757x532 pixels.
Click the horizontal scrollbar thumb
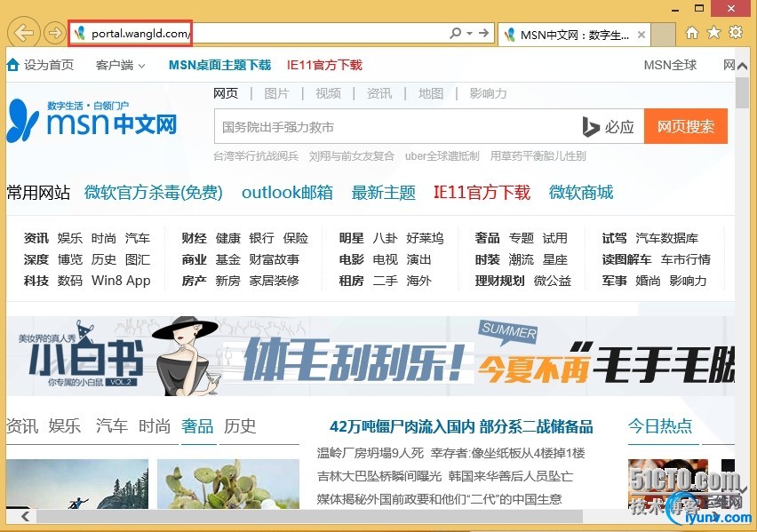(x=309, y=517)
